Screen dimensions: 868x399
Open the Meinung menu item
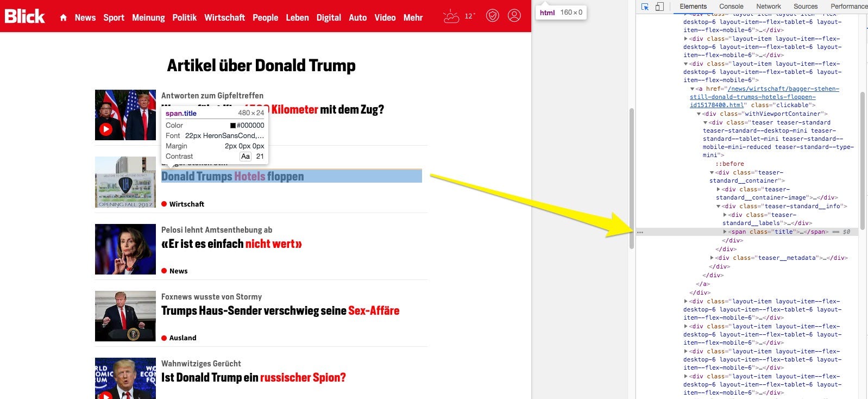[148, 17]
